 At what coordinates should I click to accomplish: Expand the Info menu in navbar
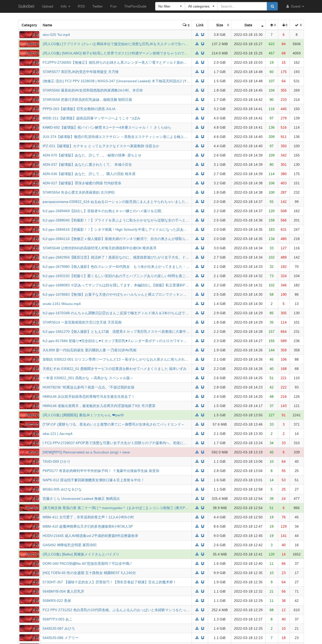[65, 6]
